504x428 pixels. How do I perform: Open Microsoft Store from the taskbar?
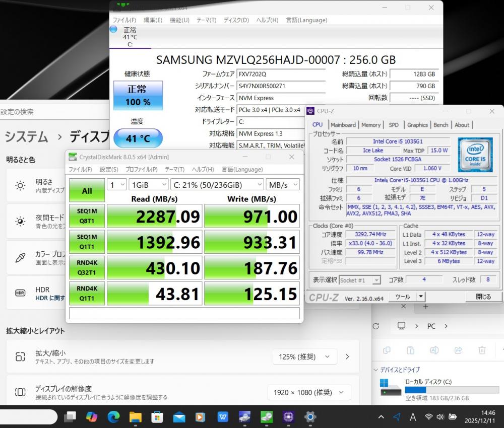(157, 417)
